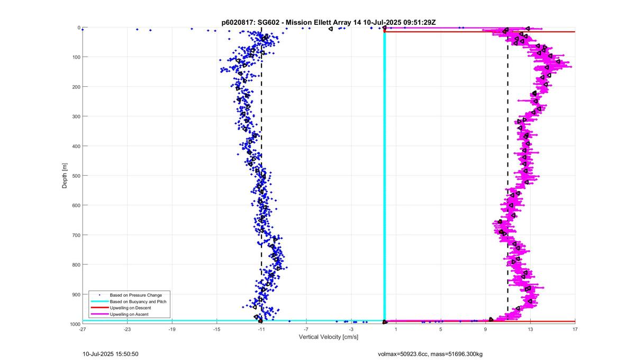Click the depth tick label '800'
This screenshot has height=364, width=635.
(76, 265)
